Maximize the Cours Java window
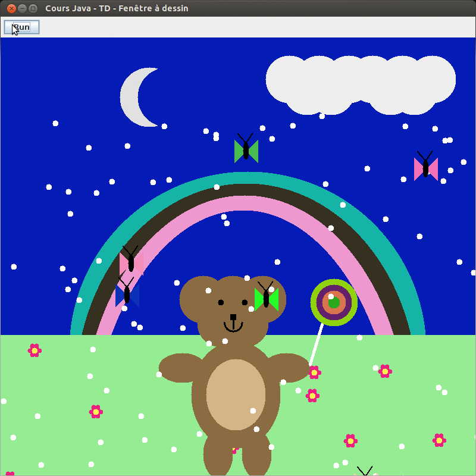Image resolution: width=476 pixels, height=476 pixels. pos(33,8)
